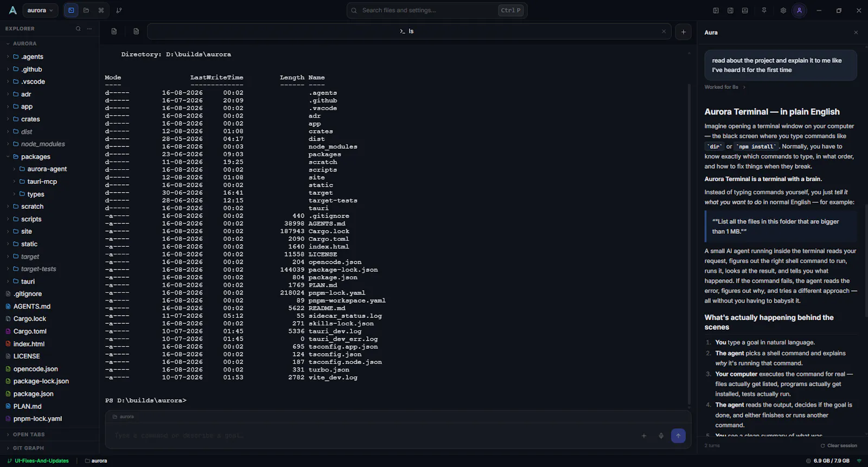Click the Aurora logo icon
The image size is (868, 467).
click(12, 10)
